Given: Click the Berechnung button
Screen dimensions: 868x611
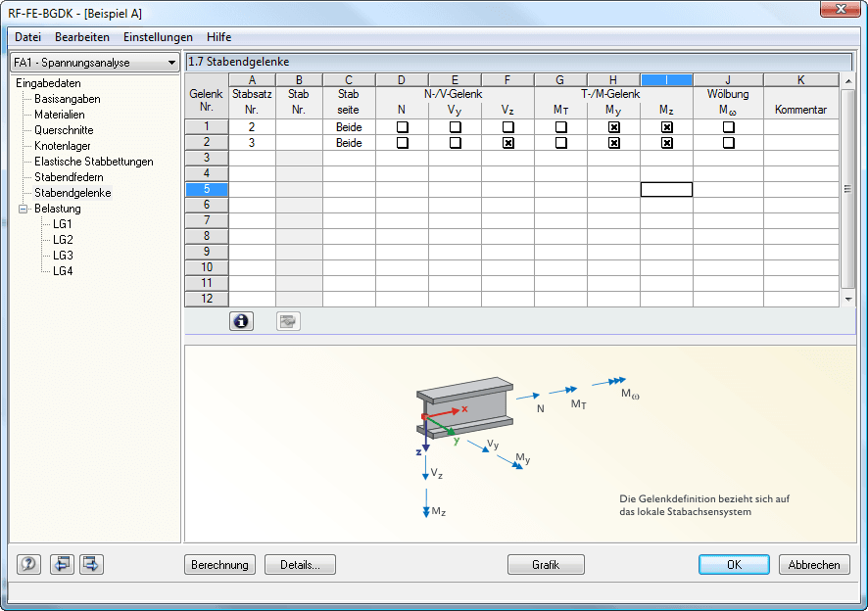Looking at the screenshot, I should (219, 565).
